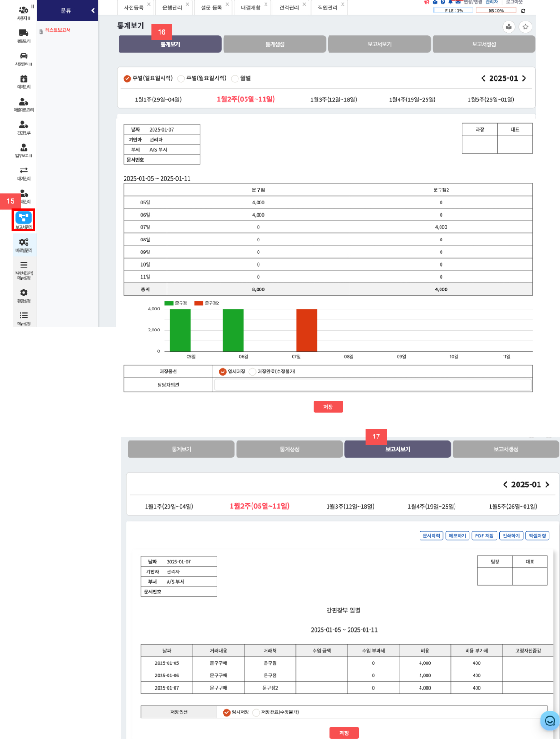Click the star favorite icon
Image resolution: width=560 pixels, height=739 pixels.
[525, 27]
